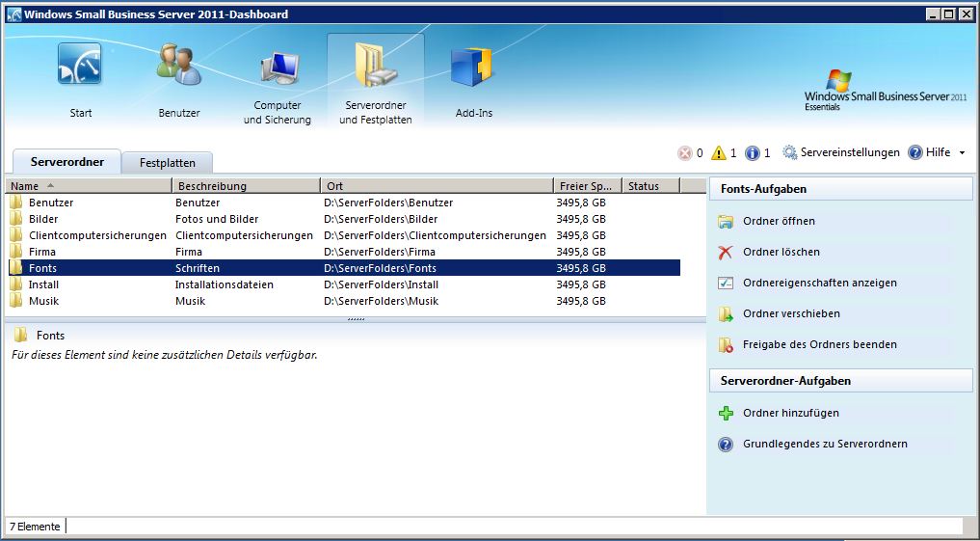Viewport: 980px width, 541px height.
Task: Click the Ordner öffnen link
Action: (779, 222)
